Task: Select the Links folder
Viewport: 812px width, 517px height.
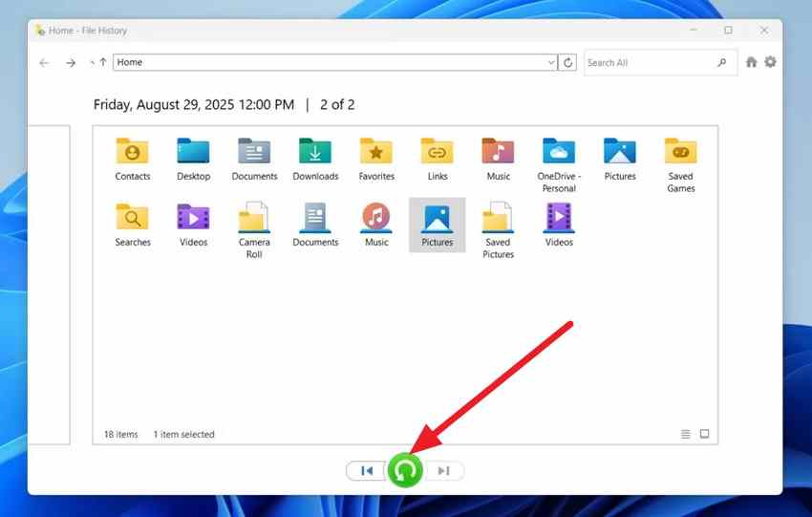Action: pos(438,159)
